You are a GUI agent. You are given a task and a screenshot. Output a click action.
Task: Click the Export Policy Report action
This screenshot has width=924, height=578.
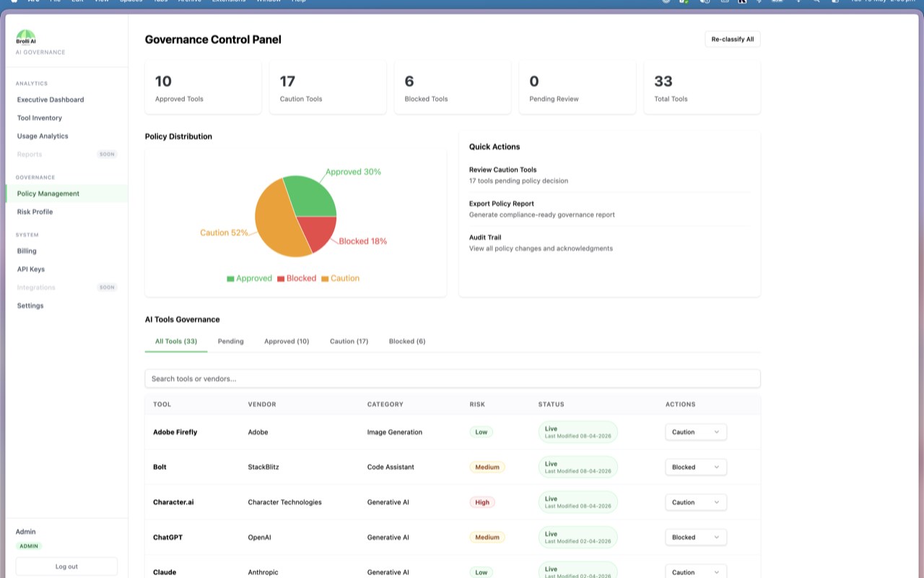point(610,209)
